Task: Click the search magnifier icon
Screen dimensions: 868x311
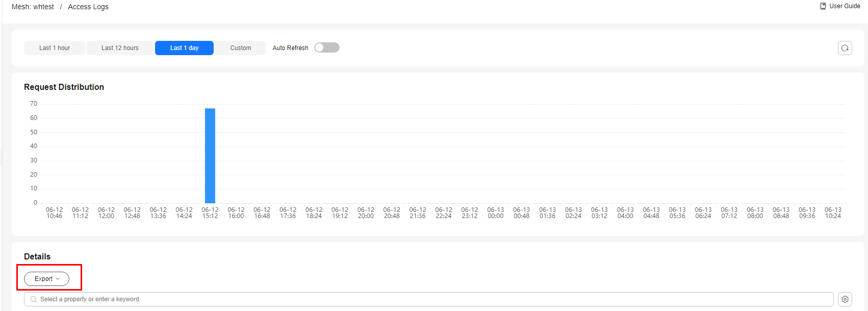Action: tap(34, 299)
